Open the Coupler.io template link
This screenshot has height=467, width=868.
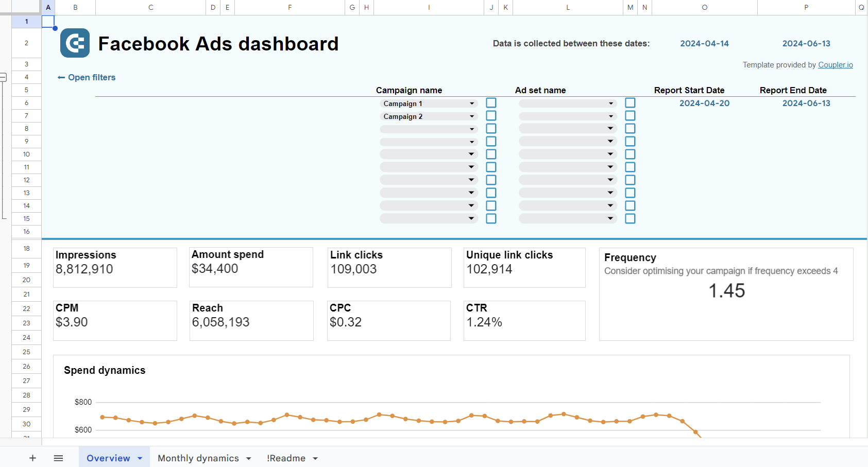(836, 64)
